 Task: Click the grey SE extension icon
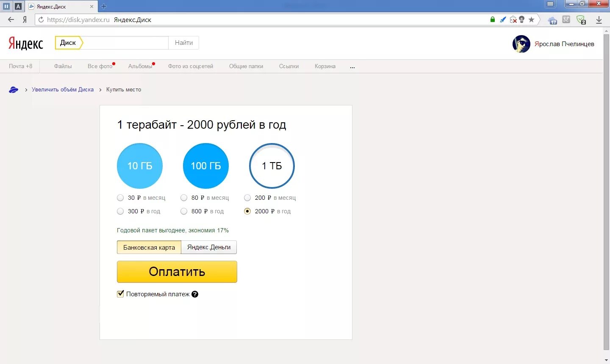point(566,19)
